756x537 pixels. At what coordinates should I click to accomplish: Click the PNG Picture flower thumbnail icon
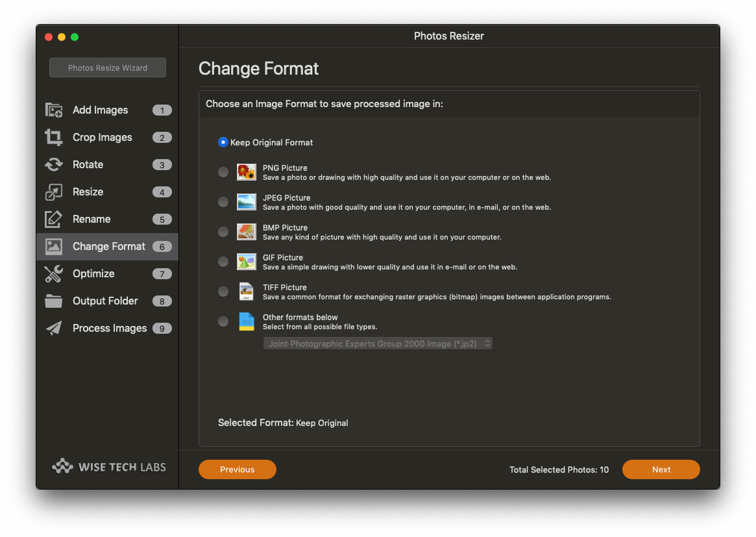pos(247,172)
